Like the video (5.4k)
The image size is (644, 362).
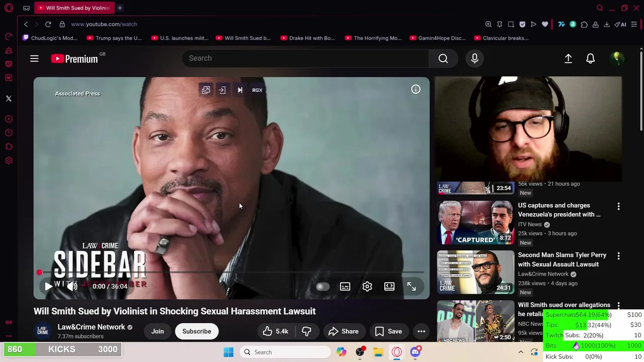tap(275, 331)
